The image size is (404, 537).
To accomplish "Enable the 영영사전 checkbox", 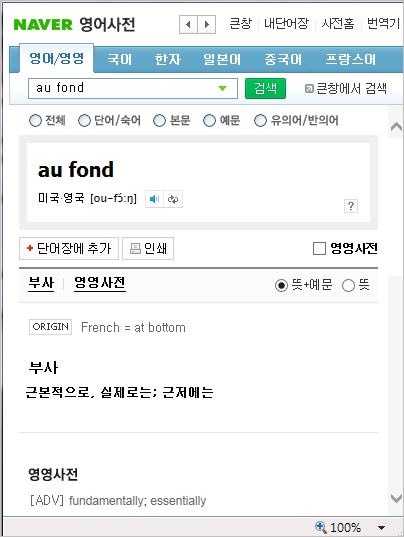I will point(319,249).
